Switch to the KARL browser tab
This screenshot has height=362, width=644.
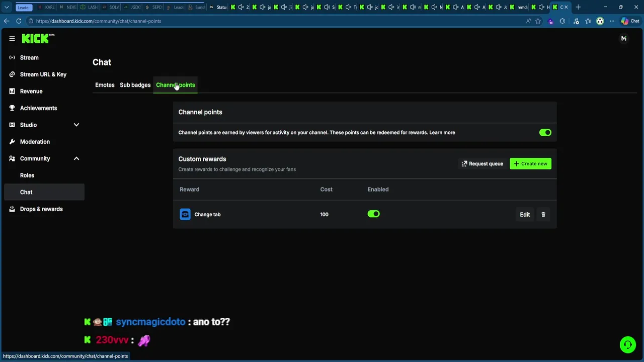pos(46,7)
